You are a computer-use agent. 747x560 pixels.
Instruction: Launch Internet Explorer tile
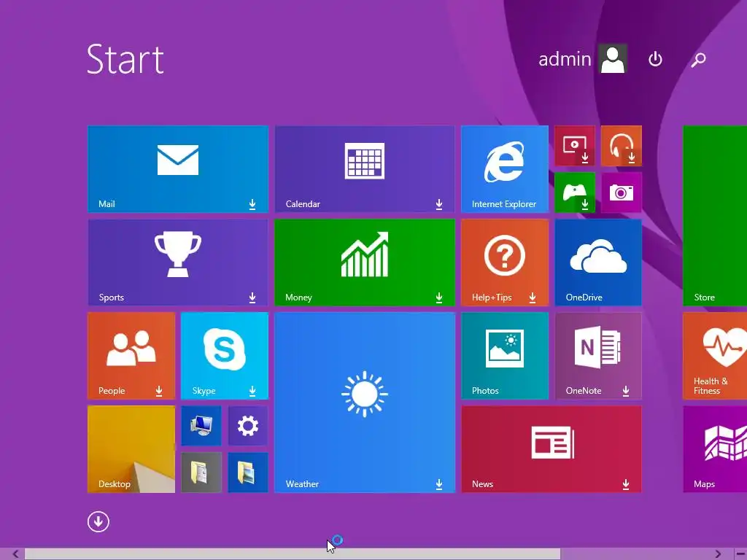click(x=505, y=168)
